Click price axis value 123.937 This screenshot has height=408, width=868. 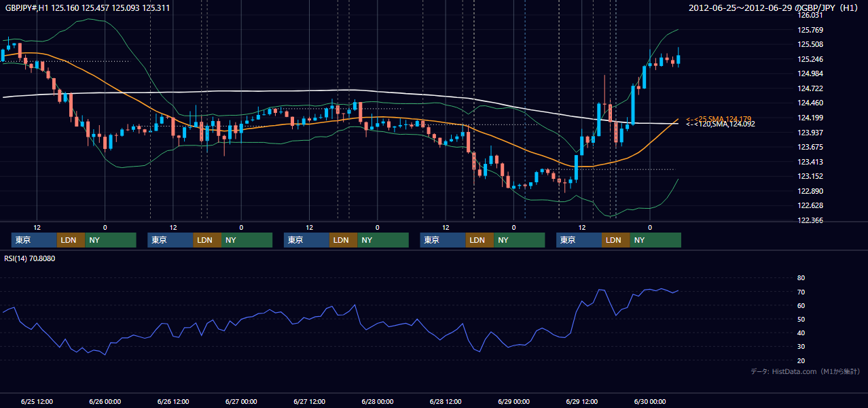point(810,133)
